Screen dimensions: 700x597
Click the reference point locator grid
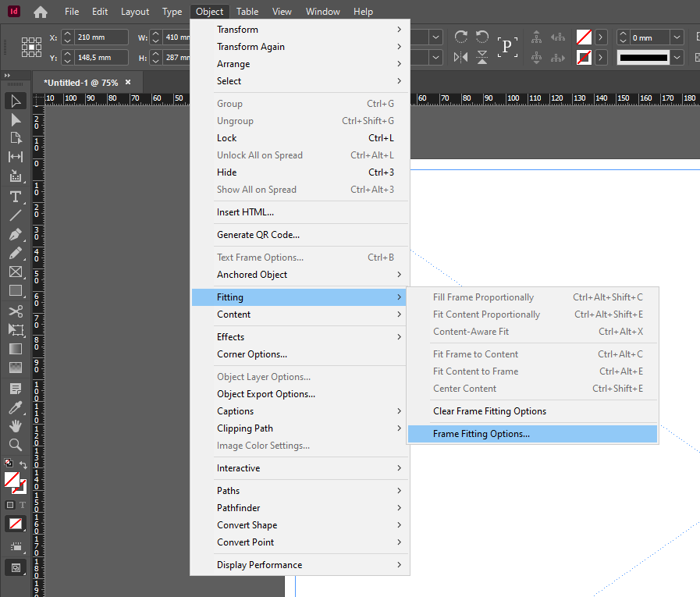click(x=32, y=47)
